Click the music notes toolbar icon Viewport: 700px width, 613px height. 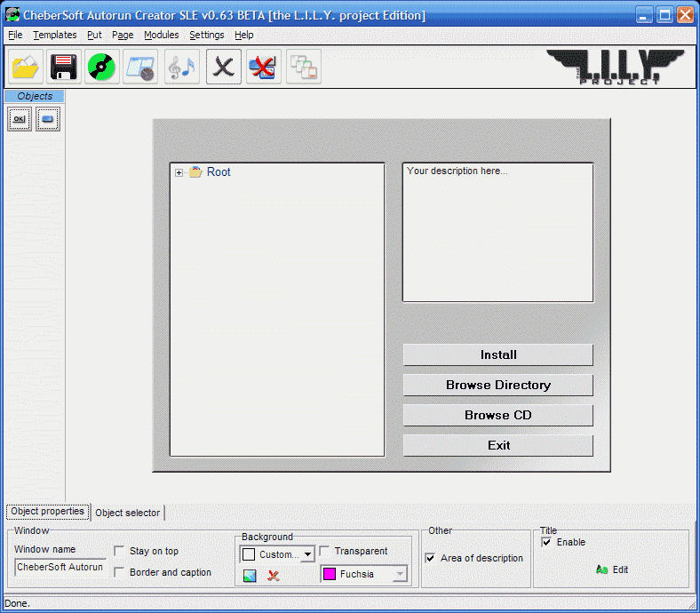click(182, 67)
